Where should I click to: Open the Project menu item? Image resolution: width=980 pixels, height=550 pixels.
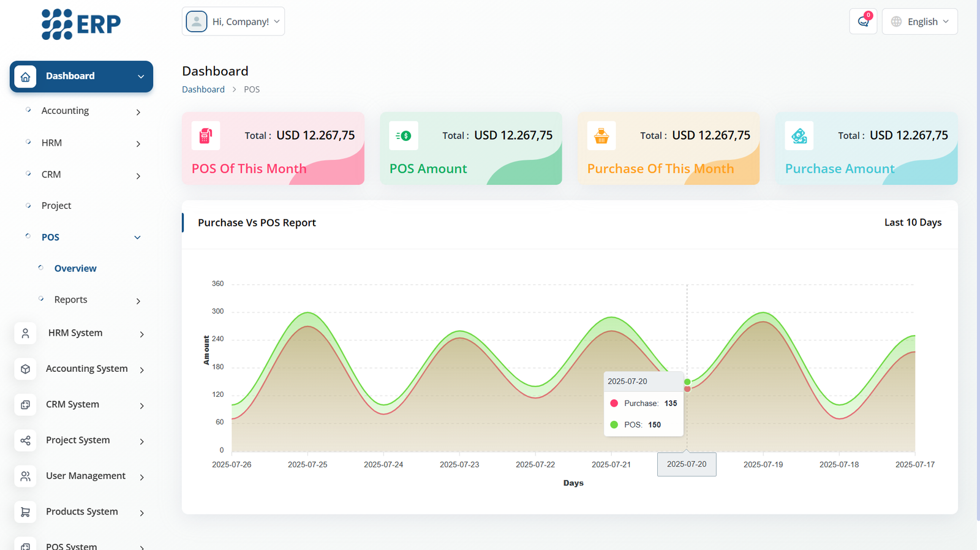point(56,206)
